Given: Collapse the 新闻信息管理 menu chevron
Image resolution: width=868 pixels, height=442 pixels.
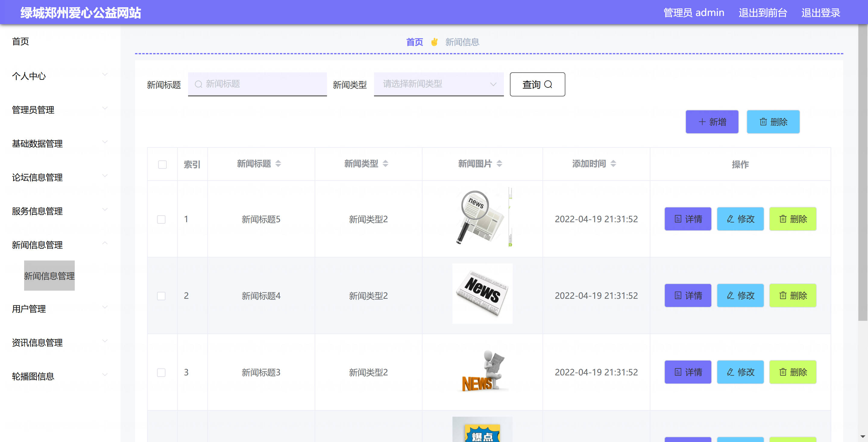Looking at the screenshot, I should click(105, 243).
